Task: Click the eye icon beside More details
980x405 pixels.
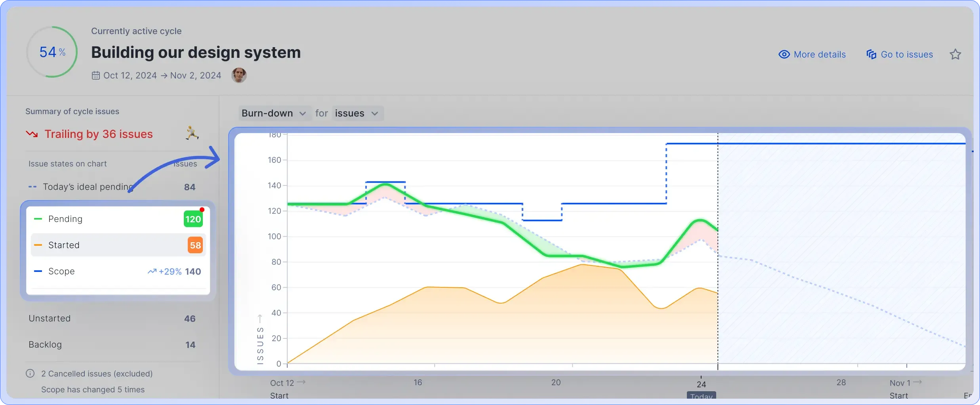Action: tap(784, 54)
